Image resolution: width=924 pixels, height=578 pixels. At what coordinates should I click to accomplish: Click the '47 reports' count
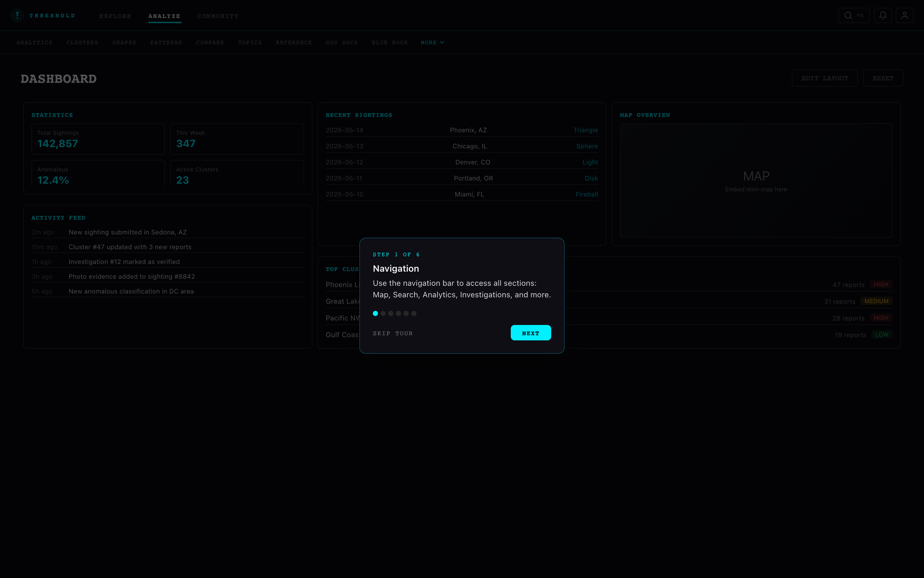(x=848, y=285)
